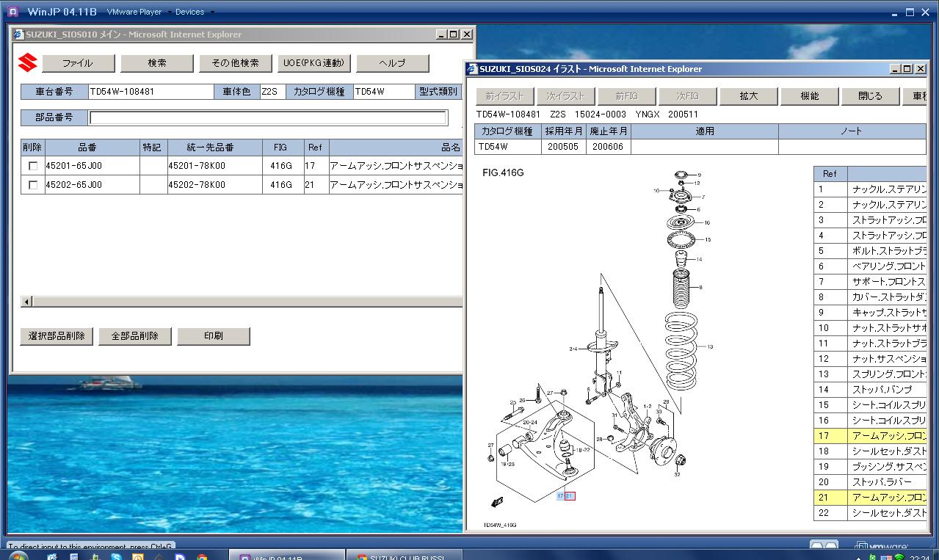Click the FIG.416G figure label

(503, 173)
